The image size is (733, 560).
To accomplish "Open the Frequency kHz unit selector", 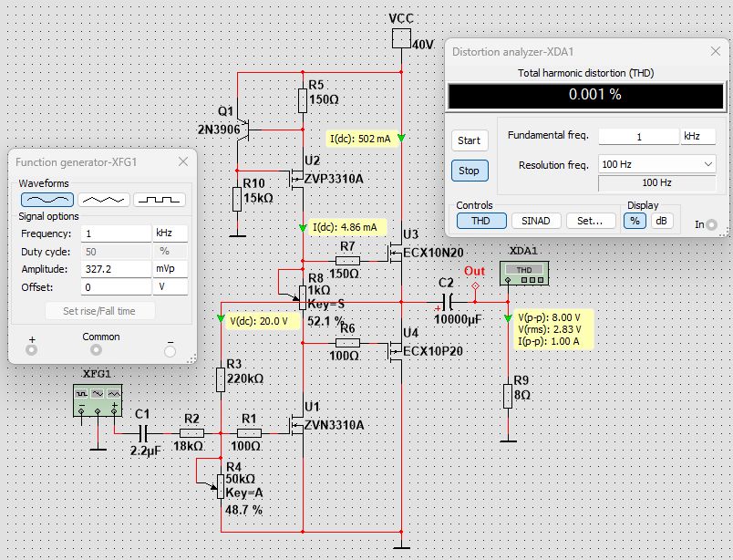I will [170, 233].
